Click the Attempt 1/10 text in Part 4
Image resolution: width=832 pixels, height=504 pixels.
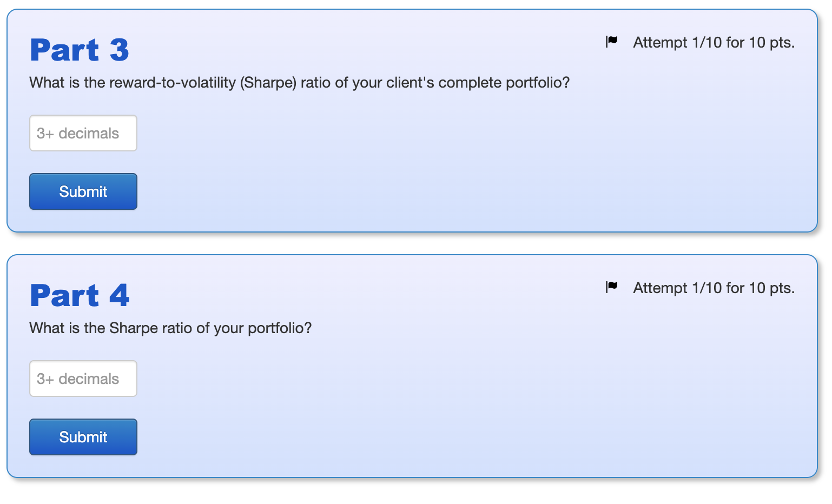point(714,288)
